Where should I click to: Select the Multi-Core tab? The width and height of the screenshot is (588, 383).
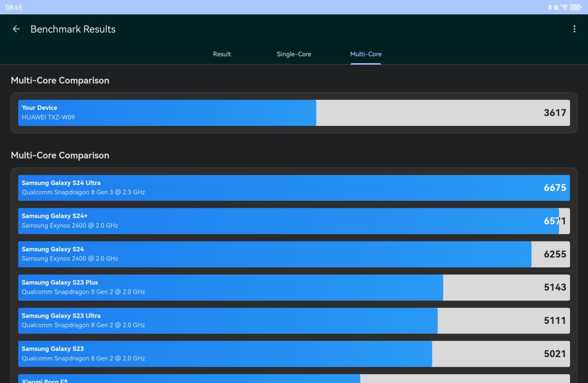click(x=366, y=54)
